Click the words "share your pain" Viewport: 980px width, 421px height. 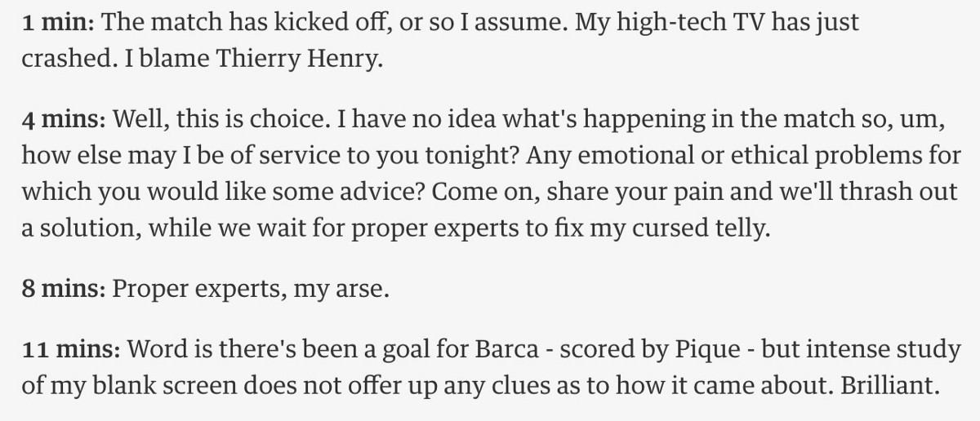634,195
